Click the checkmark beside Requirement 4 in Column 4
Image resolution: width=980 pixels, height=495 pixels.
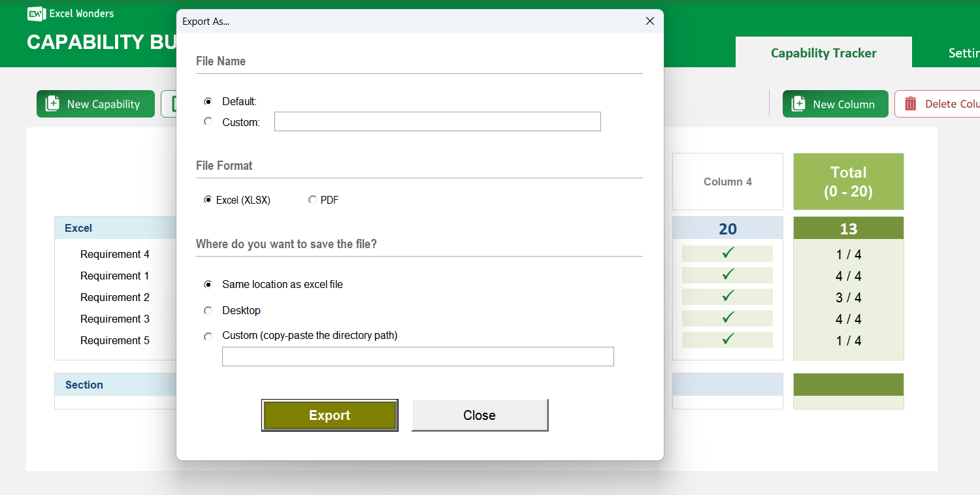pos(727,253)
